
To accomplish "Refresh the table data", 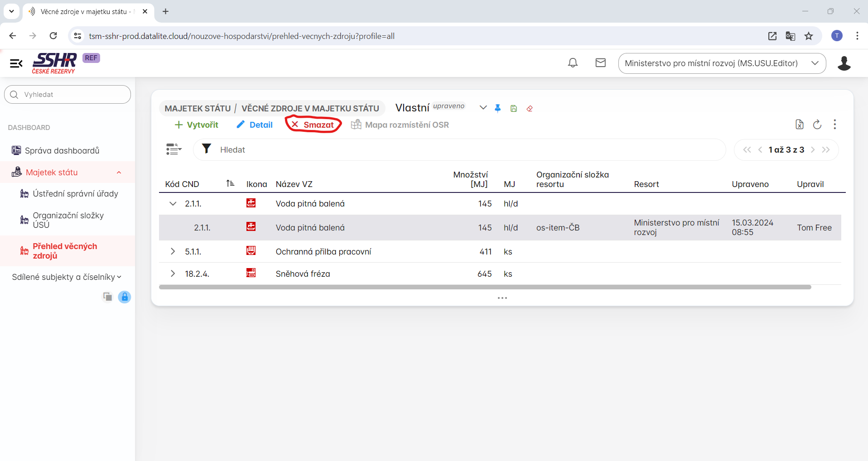I will tap(817, 125).
